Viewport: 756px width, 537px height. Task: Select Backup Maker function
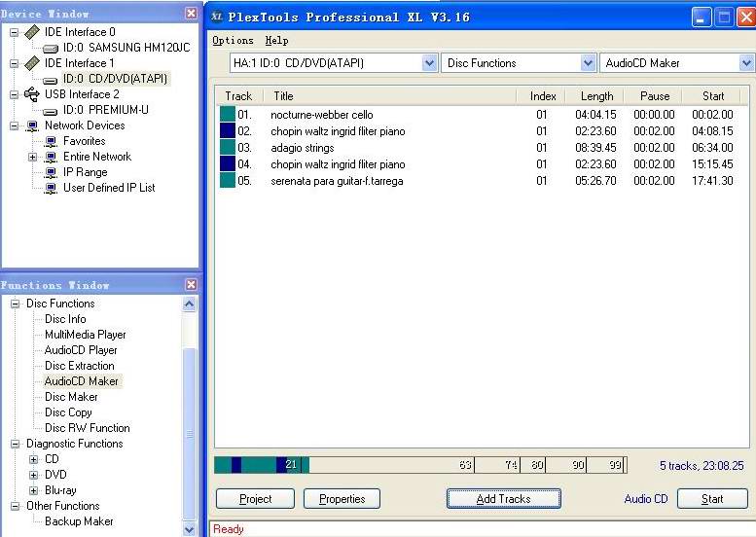[x=79, y=521]
